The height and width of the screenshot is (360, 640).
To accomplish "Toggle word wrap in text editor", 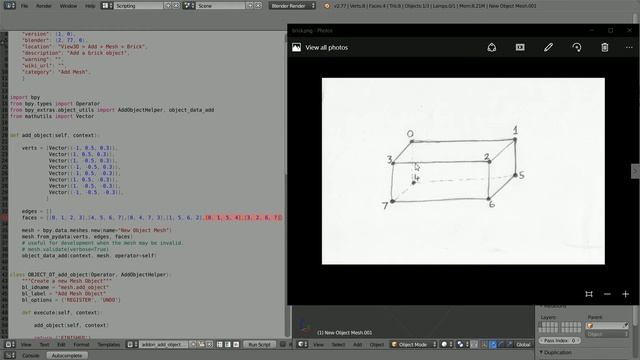I will 228,344.
